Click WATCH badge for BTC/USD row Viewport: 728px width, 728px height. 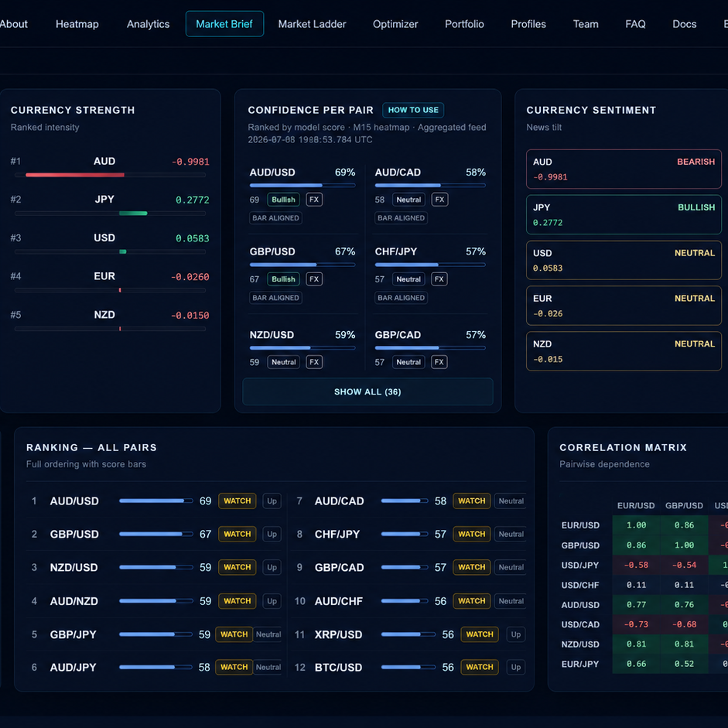(479, 667)
